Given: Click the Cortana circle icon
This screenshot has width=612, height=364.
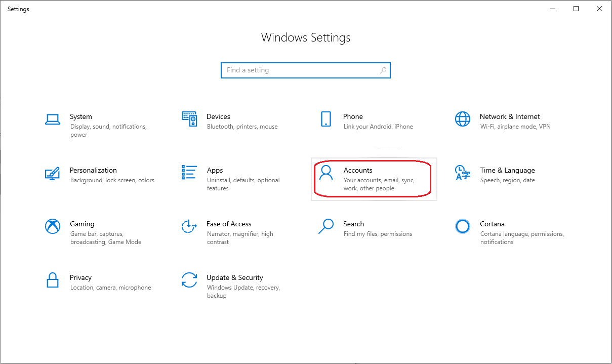Looking at the screenshot, I should point(463,226).
